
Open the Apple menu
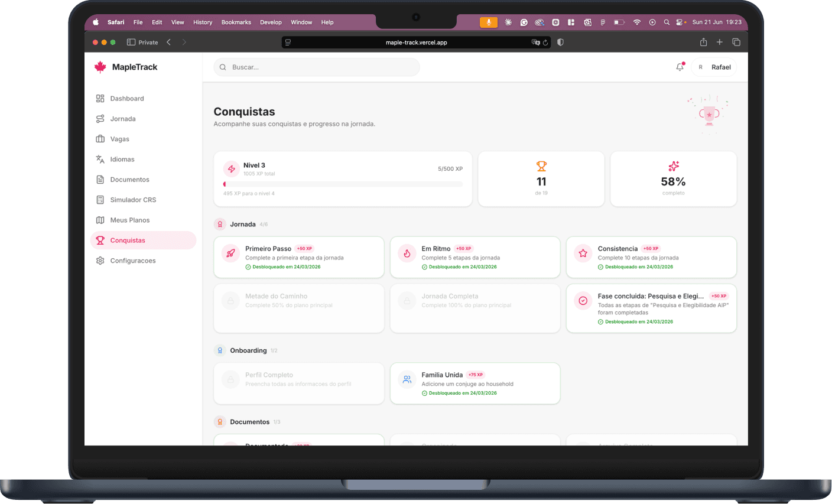coord(96,22)
